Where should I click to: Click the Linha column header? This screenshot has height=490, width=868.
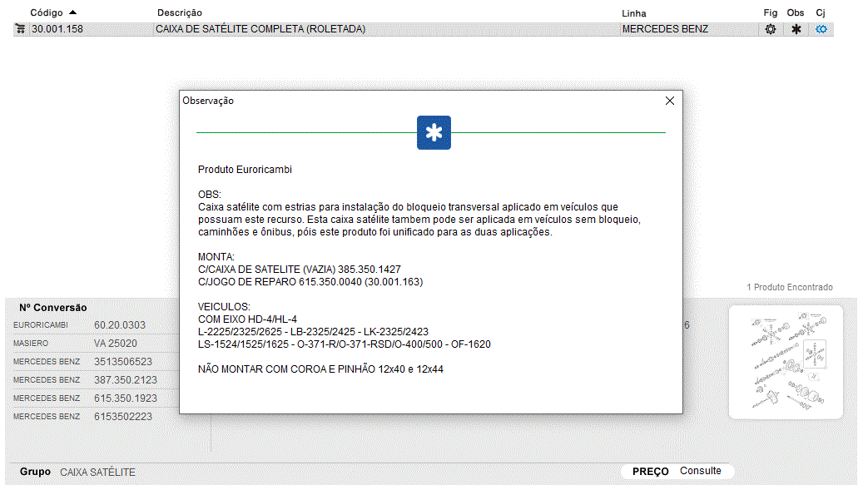(x=633, y=13)
